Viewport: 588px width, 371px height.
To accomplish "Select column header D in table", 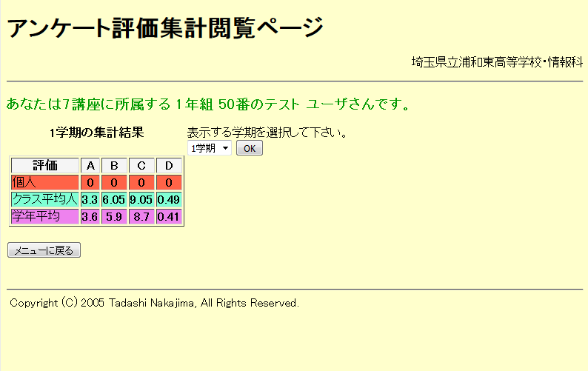I will [x=169, y=165].
